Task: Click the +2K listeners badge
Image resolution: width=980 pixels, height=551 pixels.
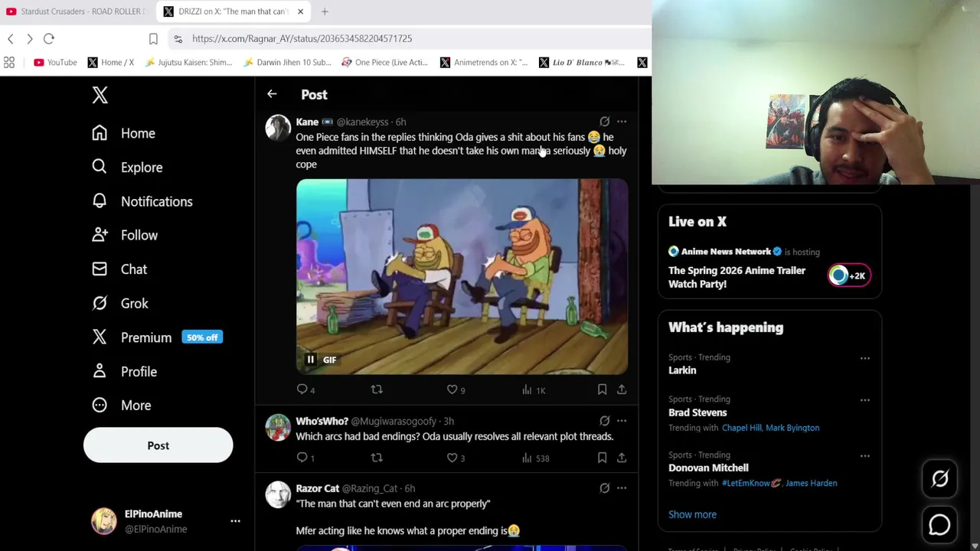Action: coord(849,275)
